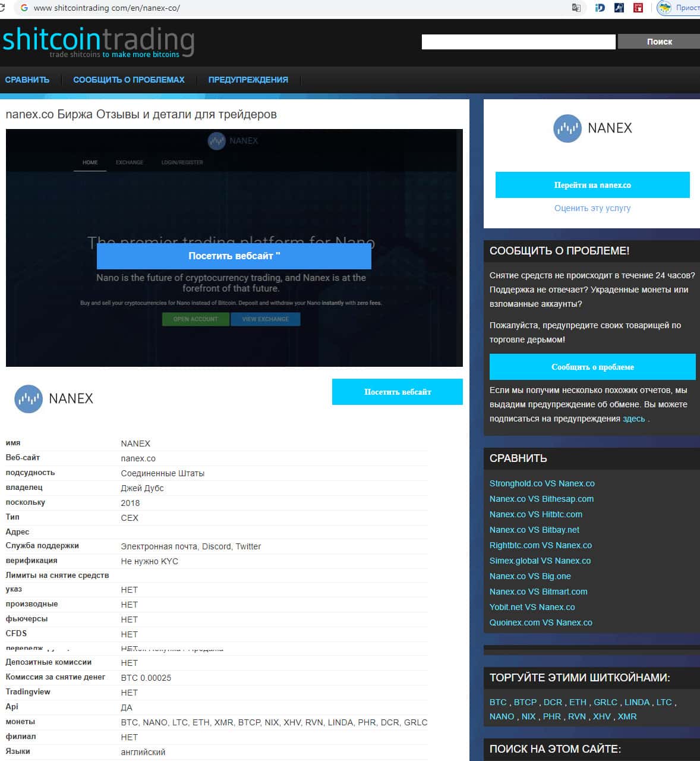Select the '2018' since value
700x761 pixels.
point(130,503)
